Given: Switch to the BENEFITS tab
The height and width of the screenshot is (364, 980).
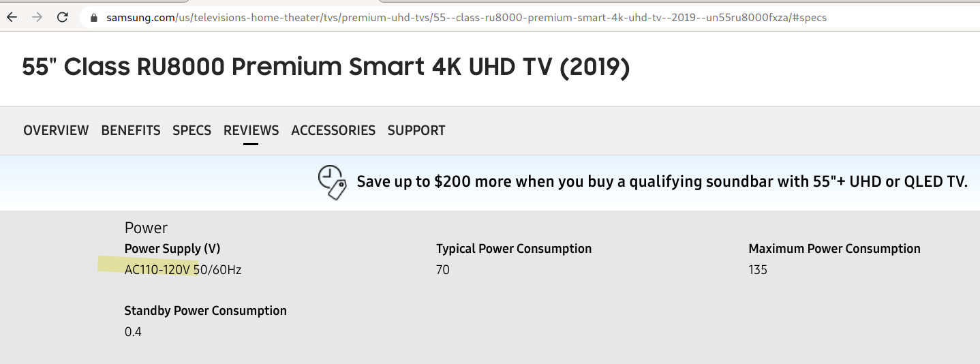Looking at the screenshot, I should [x=131, y=130].
